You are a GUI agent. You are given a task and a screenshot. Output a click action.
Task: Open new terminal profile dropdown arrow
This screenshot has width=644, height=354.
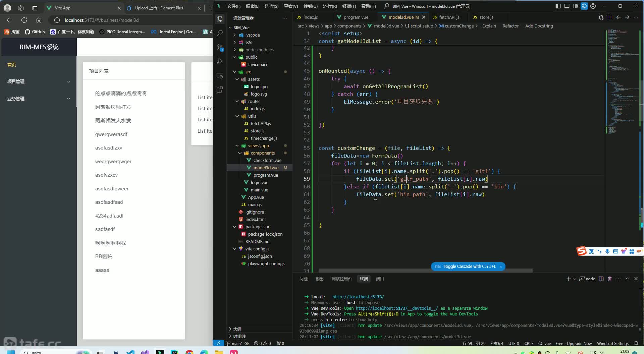click(x=574, y=279)
